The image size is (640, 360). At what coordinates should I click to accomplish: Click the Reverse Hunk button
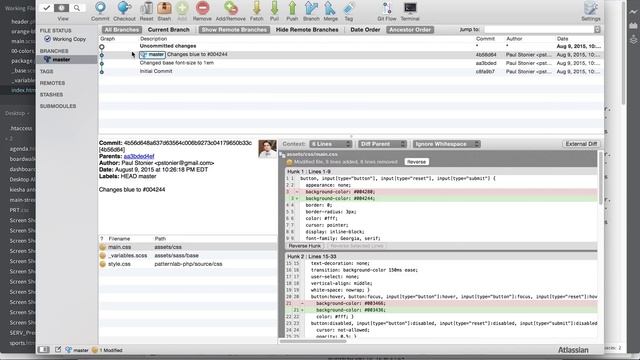(304, 246)
